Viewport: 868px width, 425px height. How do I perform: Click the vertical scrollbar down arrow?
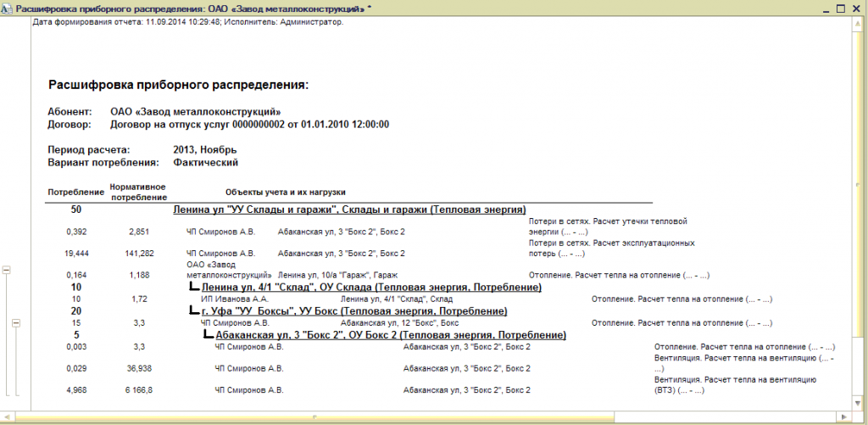point(858,405)
